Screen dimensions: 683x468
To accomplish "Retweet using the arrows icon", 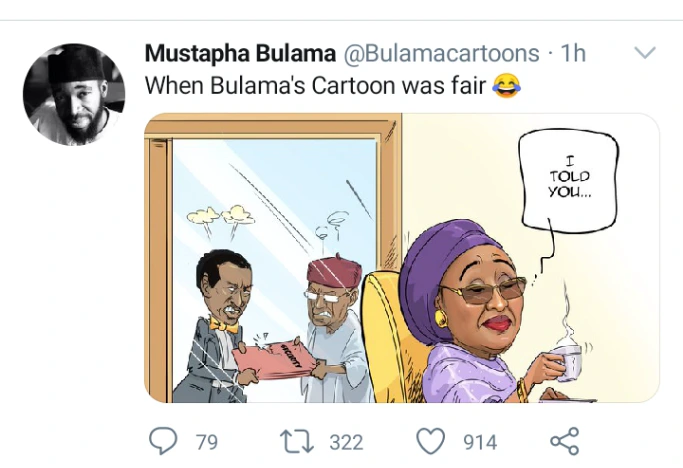I will click(297, 441).
